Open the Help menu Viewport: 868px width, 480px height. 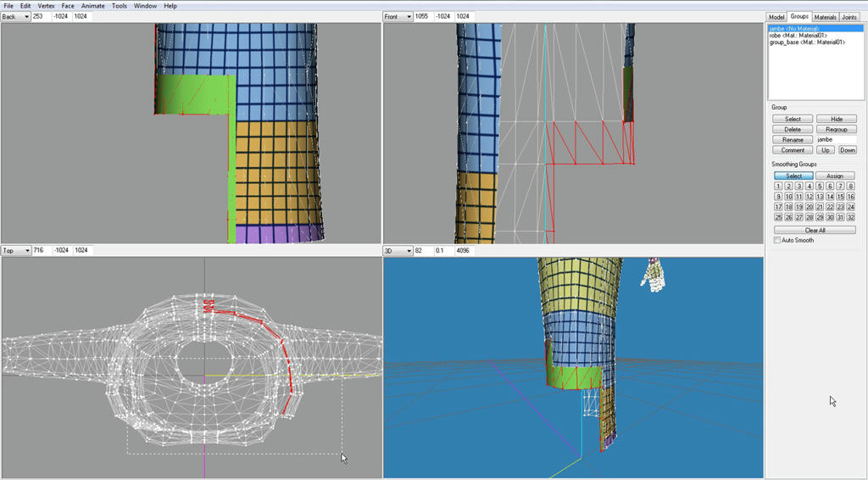pos(170,6)
